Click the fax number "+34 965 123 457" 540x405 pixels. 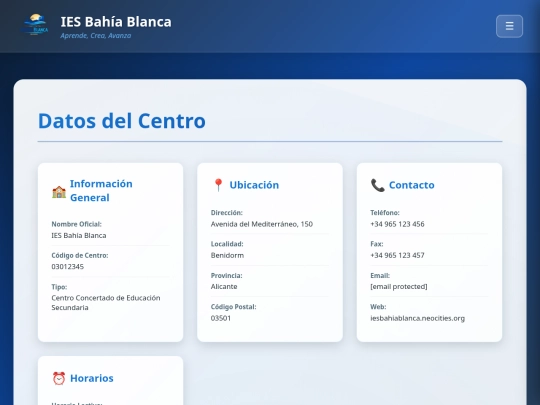click(397, 255)
